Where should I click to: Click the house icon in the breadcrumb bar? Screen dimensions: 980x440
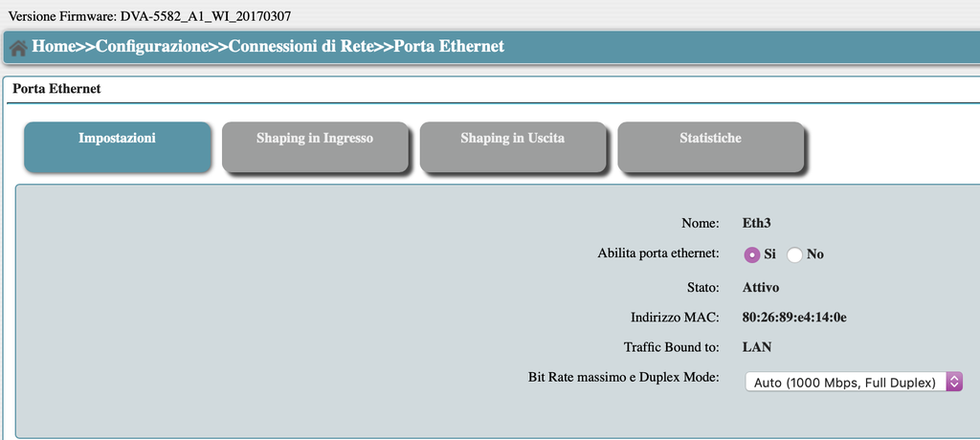point(18,48)
